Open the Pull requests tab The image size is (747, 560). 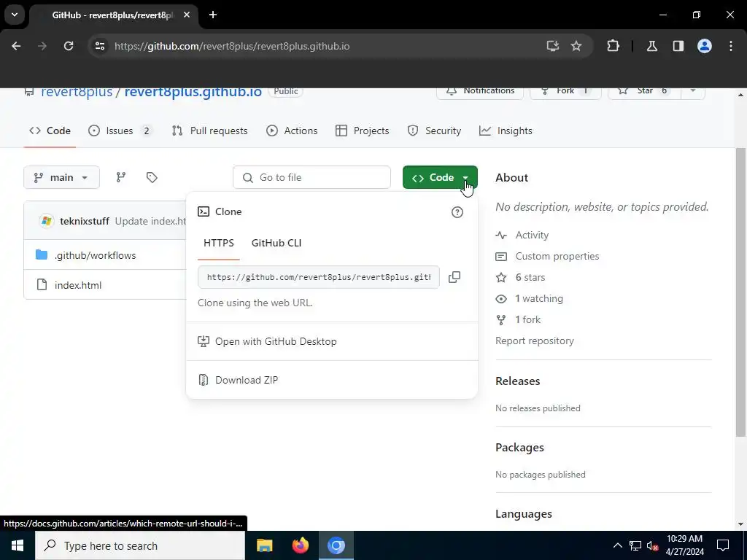(x=209, y=131)
